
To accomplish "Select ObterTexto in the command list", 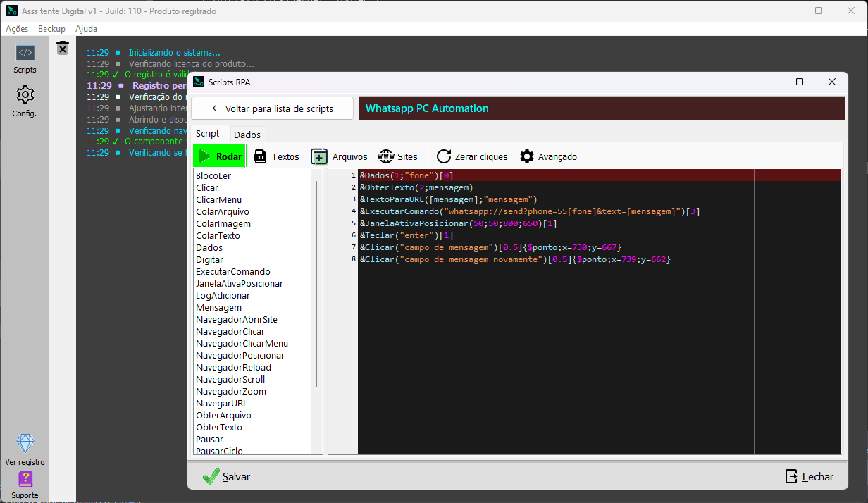I will 219,427.
